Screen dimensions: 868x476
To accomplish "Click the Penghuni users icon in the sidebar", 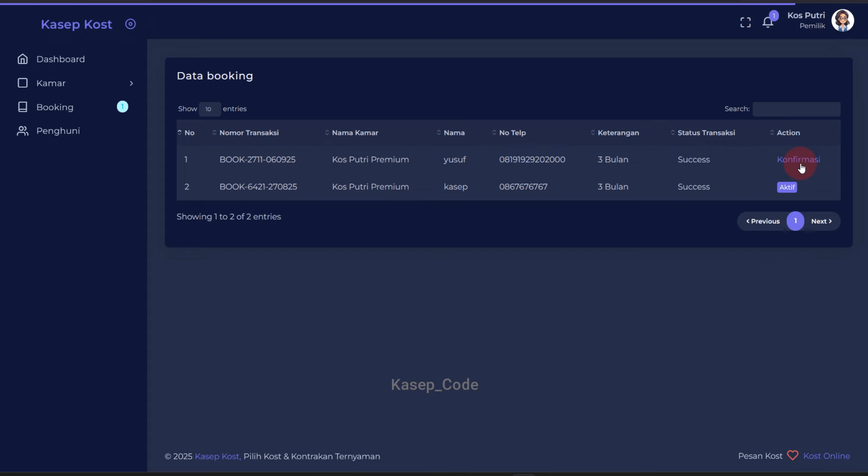I will (22, 131).
